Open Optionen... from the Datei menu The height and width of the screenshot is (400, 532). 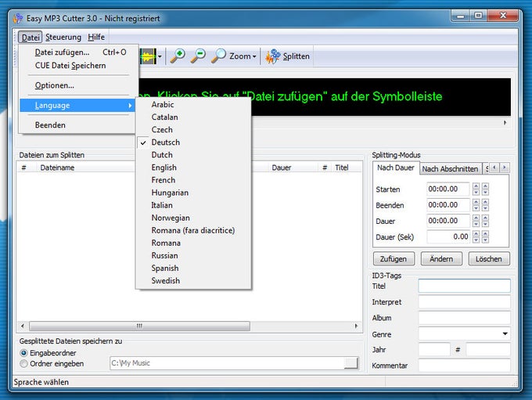pyautogui.click(x=79, y=85)
